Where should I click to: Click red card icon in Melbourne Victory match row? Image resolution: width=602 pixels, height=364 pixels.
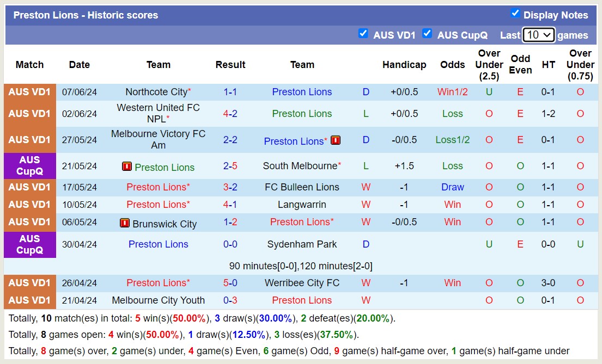[336, 140]
